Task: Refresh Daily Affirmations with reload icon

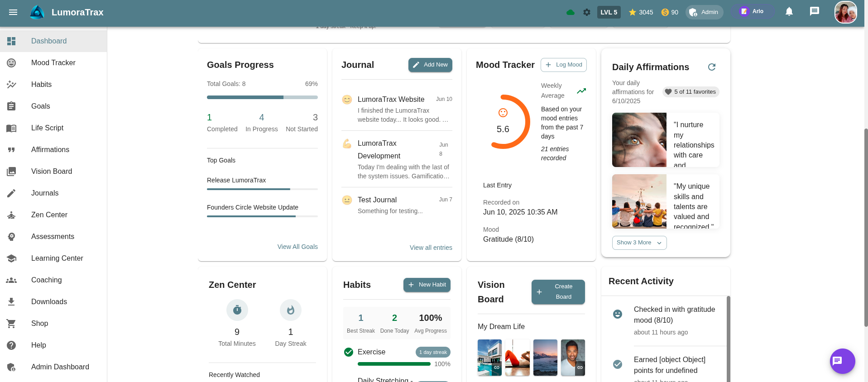Action: (x=712, y=67)
